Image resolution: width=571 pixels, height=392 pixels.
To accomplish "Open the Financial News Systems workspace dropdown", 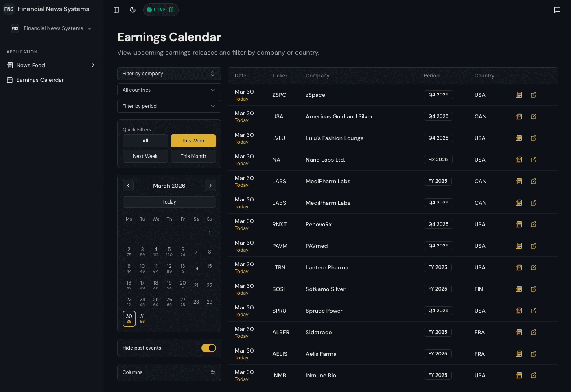I will [52, 28].
